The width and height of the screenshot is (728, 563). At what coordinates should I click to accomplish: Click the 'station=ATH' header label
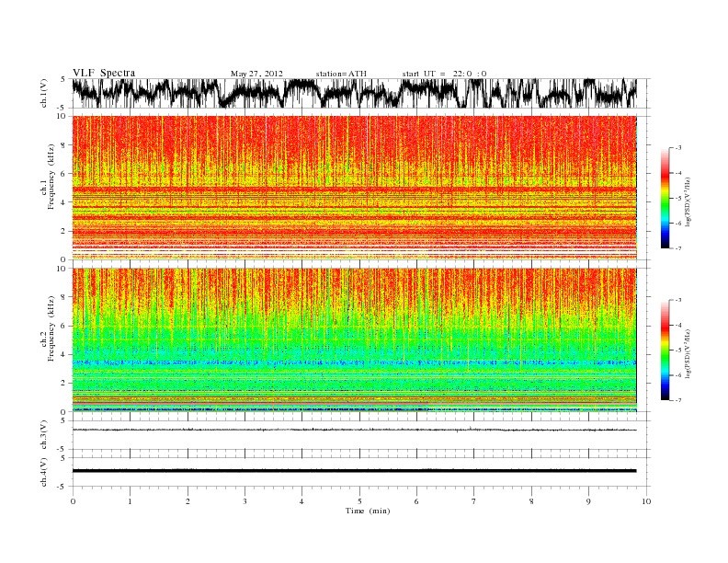point(341,74)
